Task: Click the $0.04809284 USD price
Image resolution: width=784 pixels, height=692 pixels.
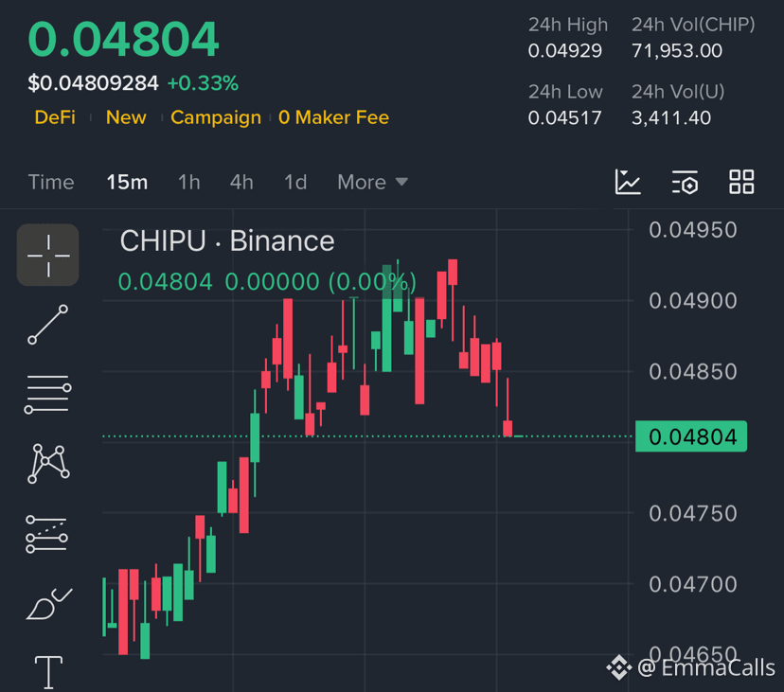Action: 93,83
